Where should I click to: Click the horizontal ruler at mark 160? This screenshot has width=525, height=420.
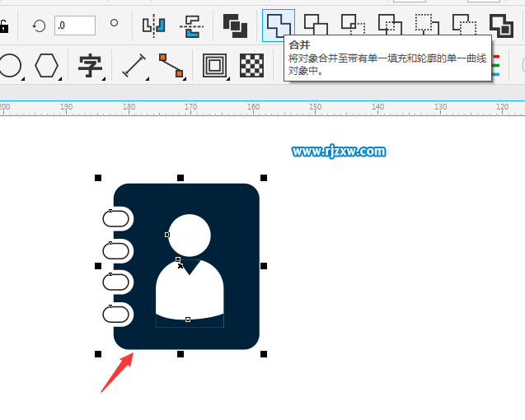click(253, 107)
